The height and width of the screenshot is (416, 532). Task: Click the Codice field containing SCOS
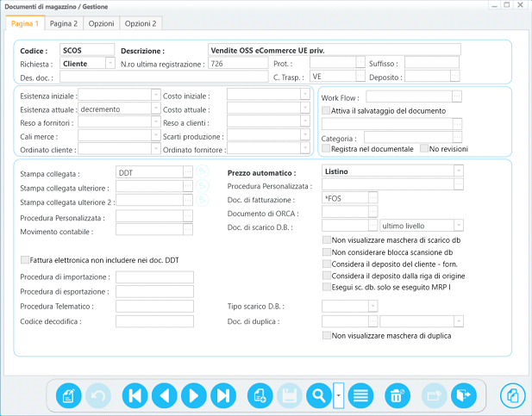(87, 50)
